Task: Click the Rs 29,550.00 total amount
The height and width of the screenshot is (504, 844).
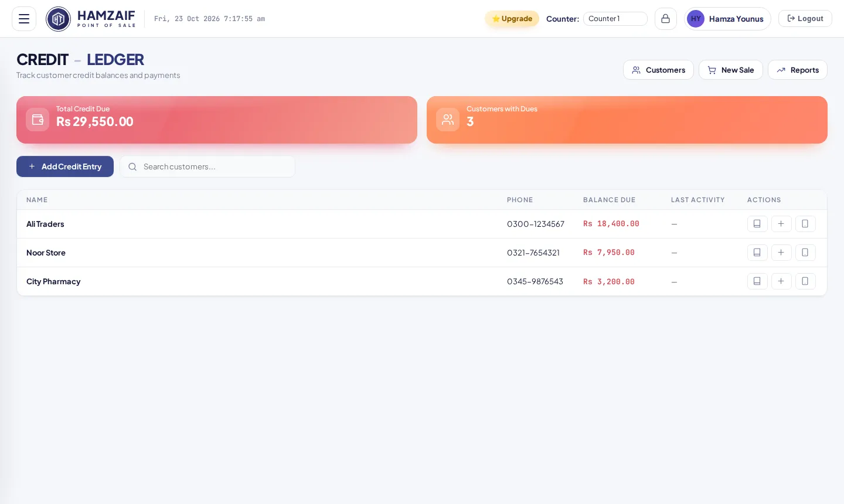Action: [x=95, y=121]
